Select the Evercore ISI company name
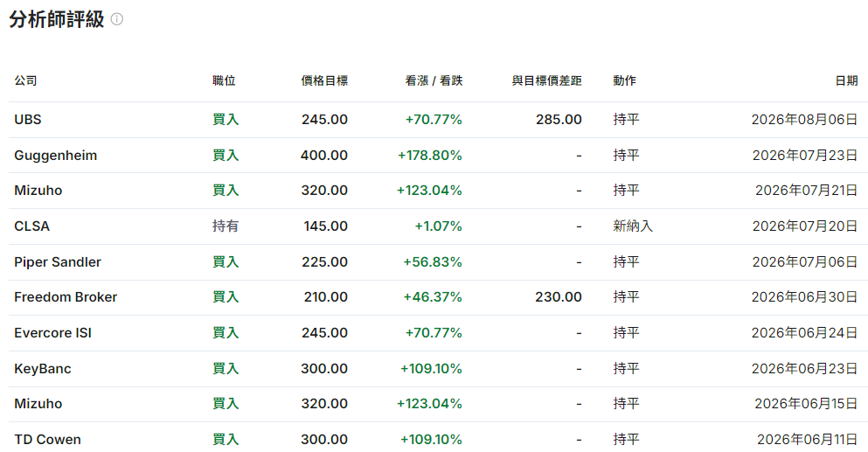This screenshot has width=868, height=452. pos(53,333)
